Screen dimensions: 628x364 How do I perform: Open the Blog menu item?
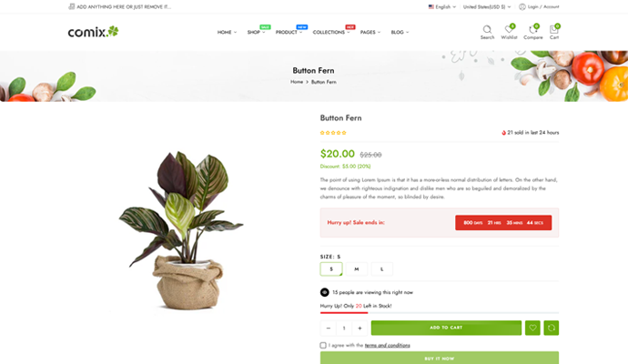[x=399, y=32]
